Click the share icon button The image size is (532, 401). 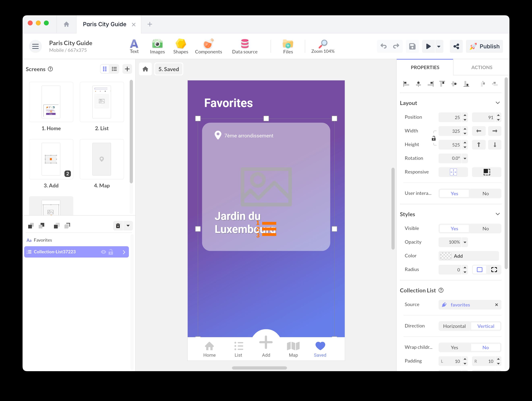(x=456, y=46)
